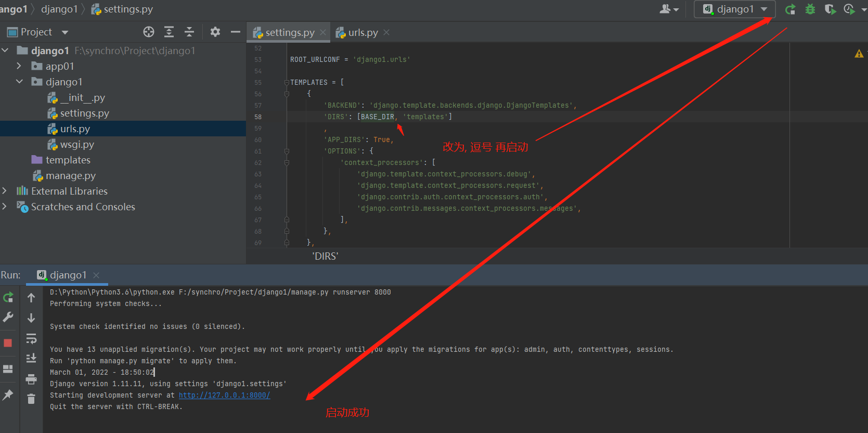Open Project panel settings gear

point(215,32)
